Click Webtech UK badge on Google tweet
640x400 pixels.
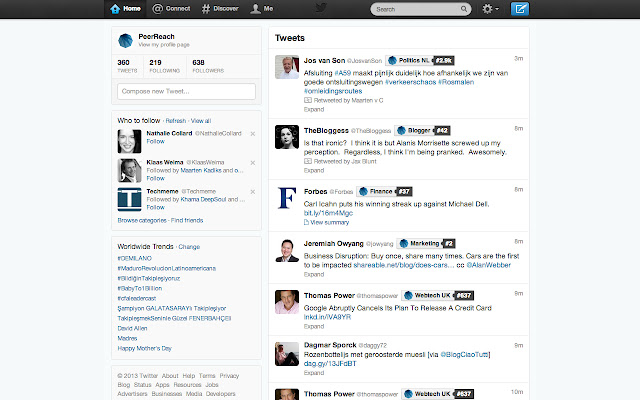coord(438,296)
